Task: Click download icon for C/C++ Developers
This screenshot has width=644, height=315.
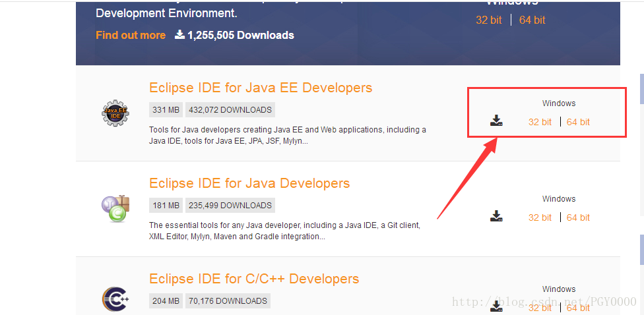Action: click(497, 306)
